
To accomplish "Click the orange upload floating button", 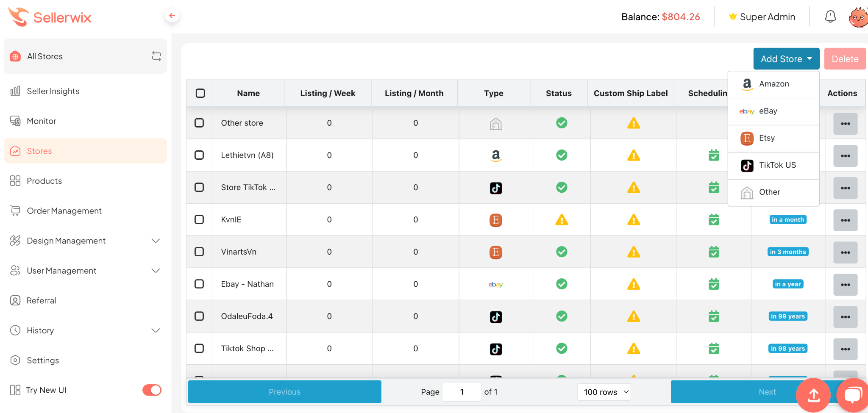I will click(813, 395).
